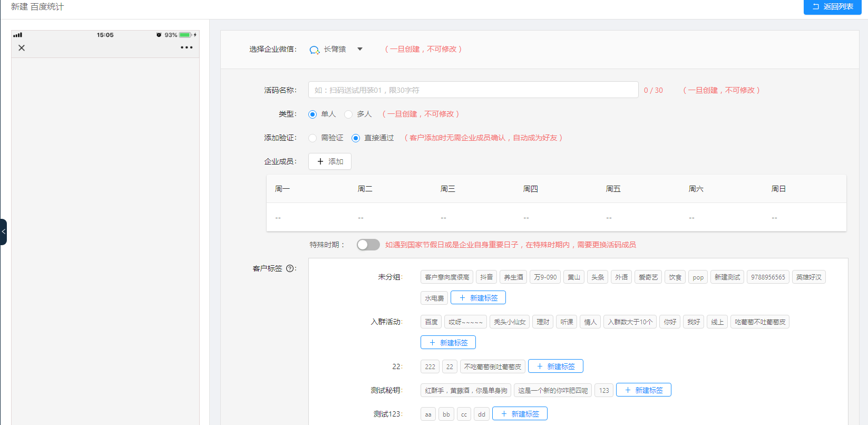The width and height of the screenshot is (868, 425).
Task: Click 新建标签 in 测试123 group
Action: [x=520, y=414]
